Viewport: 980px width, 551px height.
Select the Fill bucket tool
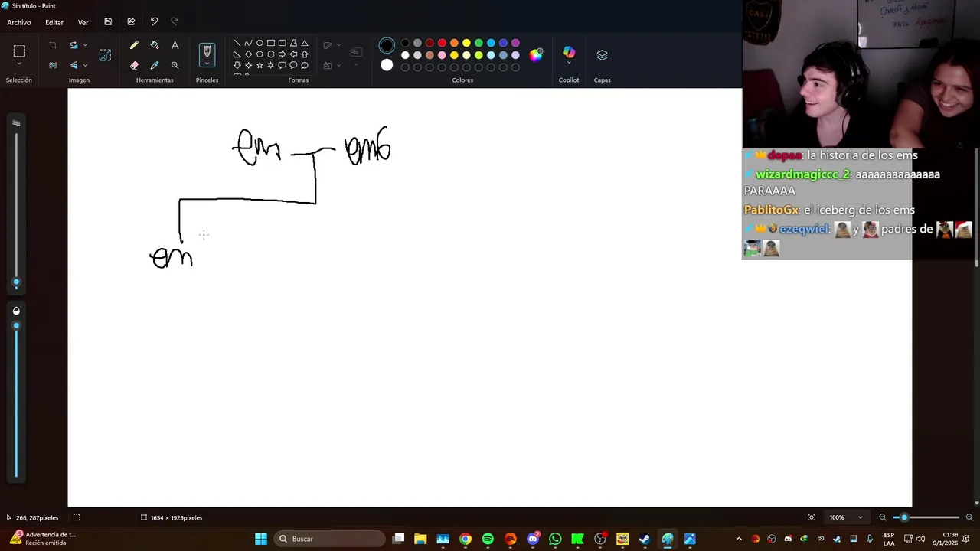tap(155, 45)
